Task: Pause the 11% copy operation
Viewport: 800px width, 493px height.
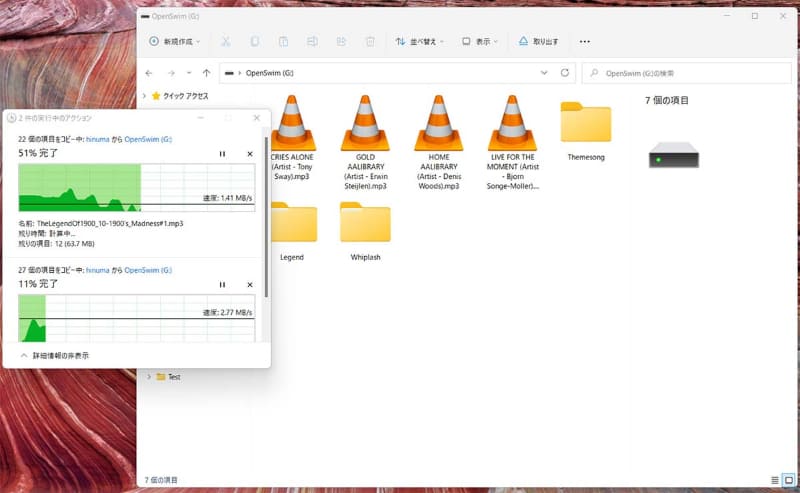Action: click(x=222, y=285)
